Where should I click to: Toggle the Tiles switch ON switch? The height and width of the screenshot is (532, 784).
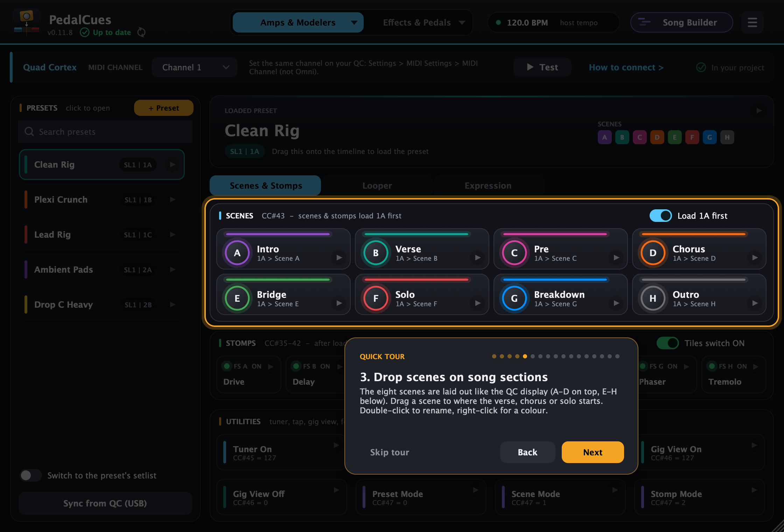point(667,343)
